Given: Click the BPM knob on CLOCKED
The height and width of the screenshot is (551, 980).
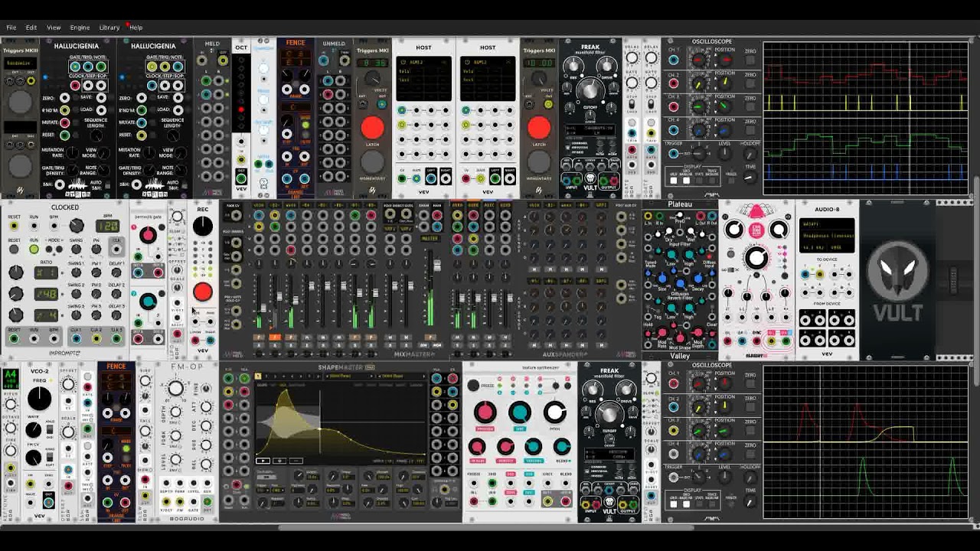Looking at the screenshot, I should (77, 226).
